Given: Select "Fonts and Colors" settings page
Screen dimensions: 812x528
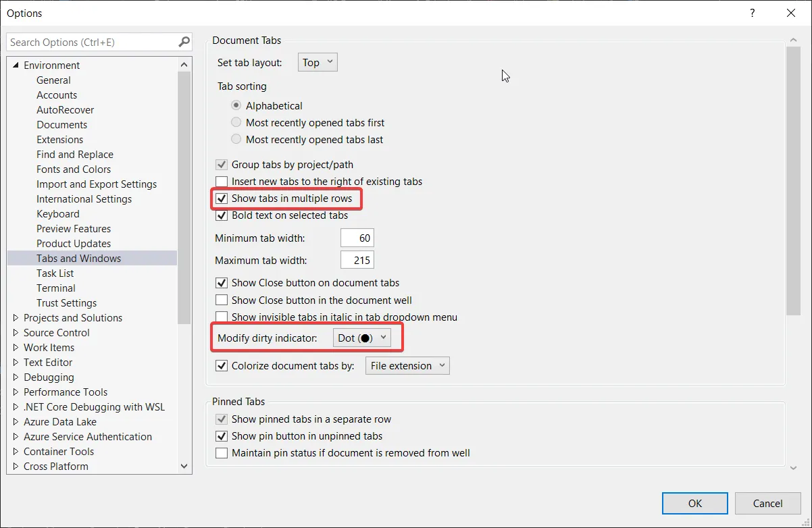Looking at the screenshot, I should tap(74, 169).
